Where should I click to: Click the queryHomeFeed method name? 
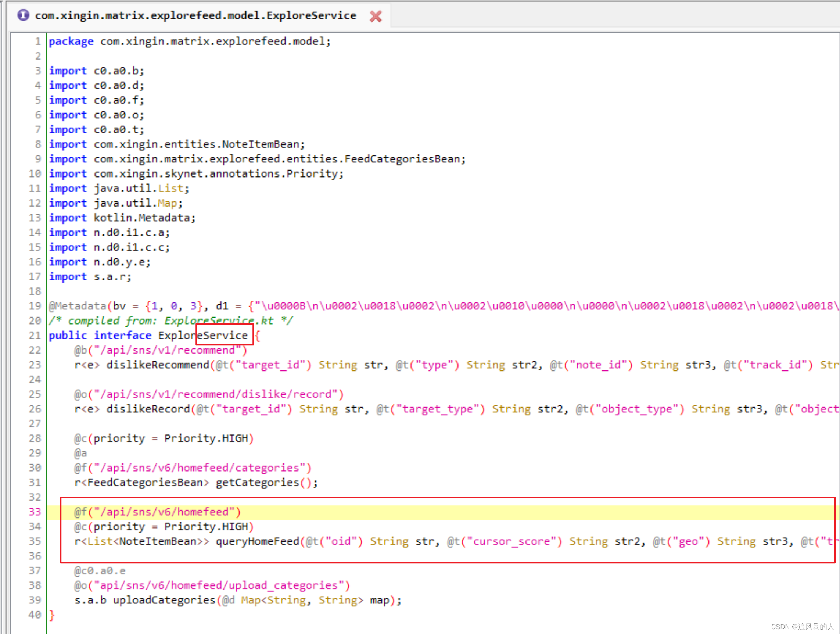[258, 542]
